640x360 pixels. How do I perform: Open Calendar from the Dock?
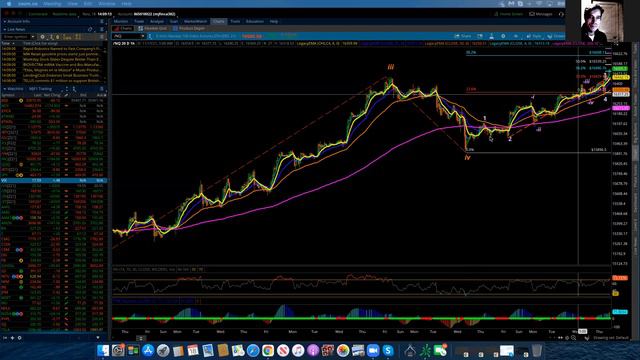193,350
